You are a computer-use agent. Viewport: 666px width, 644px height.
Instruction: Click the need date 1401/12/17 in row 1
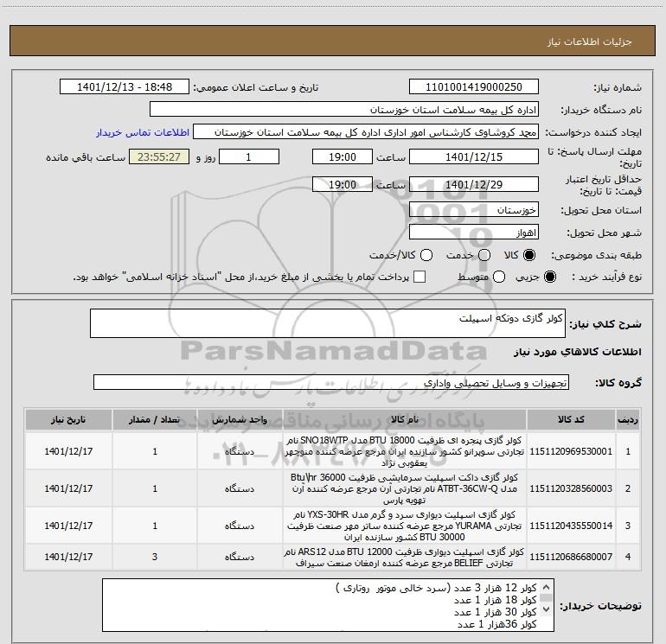68,451
